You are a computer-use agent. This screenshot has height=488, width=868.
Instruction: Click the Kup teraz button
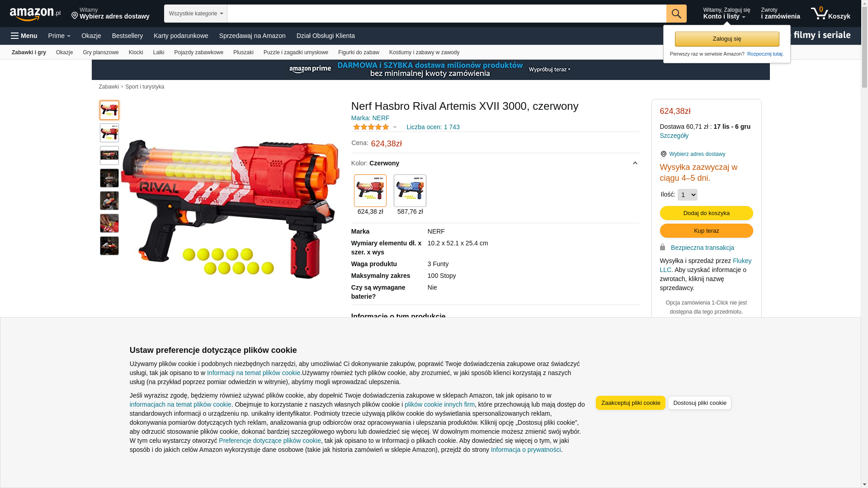(707, 230)
